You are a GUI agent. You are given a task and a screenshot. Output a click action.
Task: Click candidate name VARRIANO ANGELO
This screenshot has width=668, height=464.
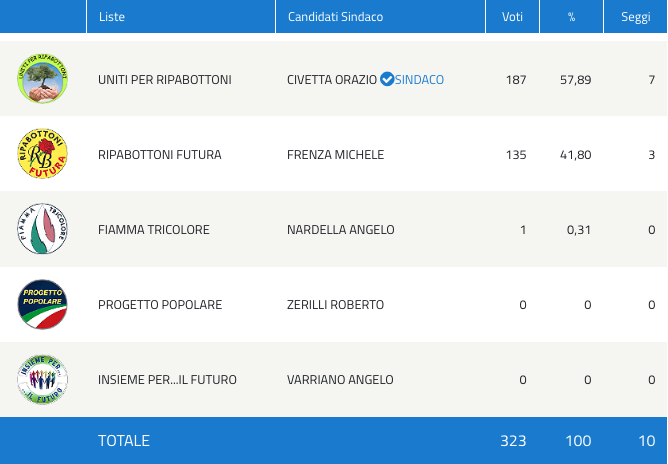340,380
